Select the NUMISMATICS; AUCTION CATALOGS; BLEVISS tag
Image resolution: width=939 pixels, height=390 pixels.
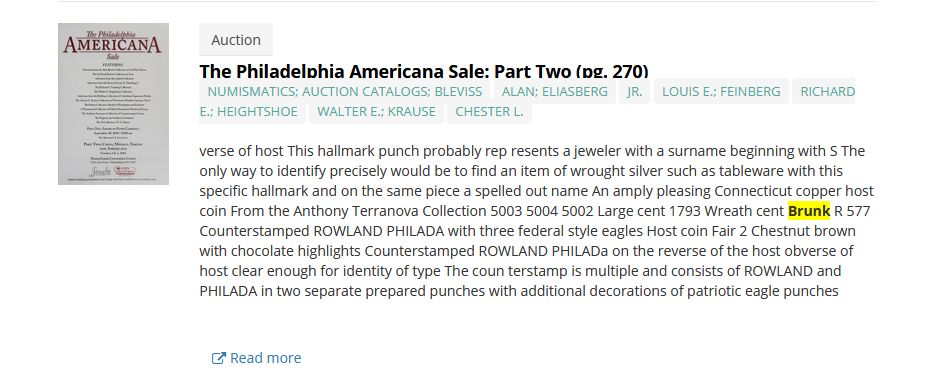[344, 92]
